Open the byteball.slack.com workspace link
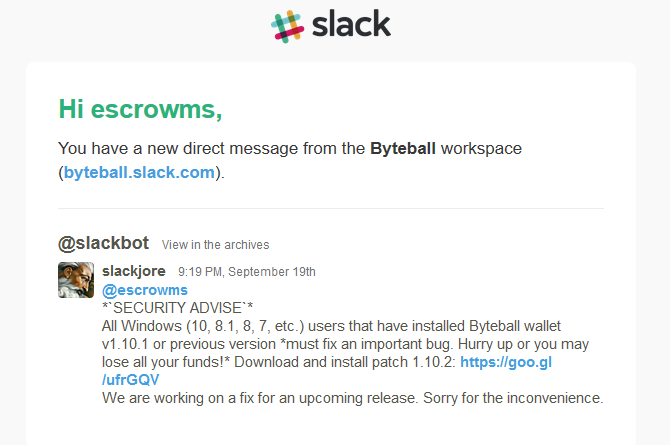670x445 pixels. tap(139, 172)
